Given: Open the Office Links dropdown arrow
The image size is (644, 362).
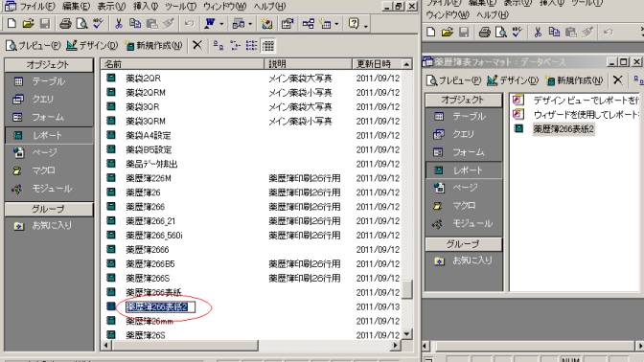Looking at the screenshot, I should tap(221, 24).
